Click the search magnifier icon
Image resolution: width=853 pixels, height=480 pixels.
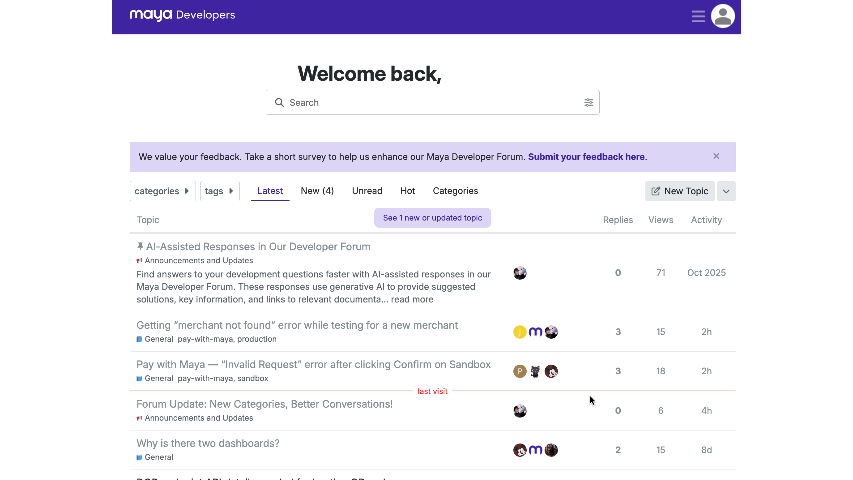coord(279,103)
